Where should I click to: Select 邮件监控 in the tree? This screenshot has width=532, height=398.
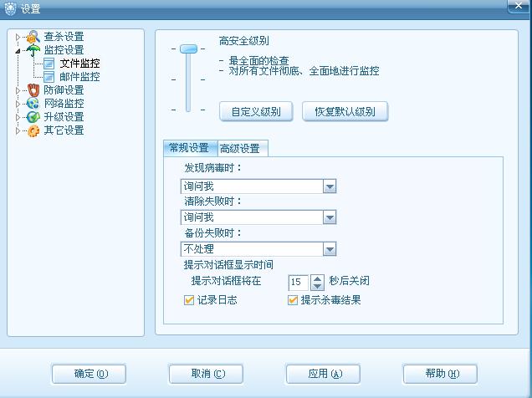tap(80, 77)
